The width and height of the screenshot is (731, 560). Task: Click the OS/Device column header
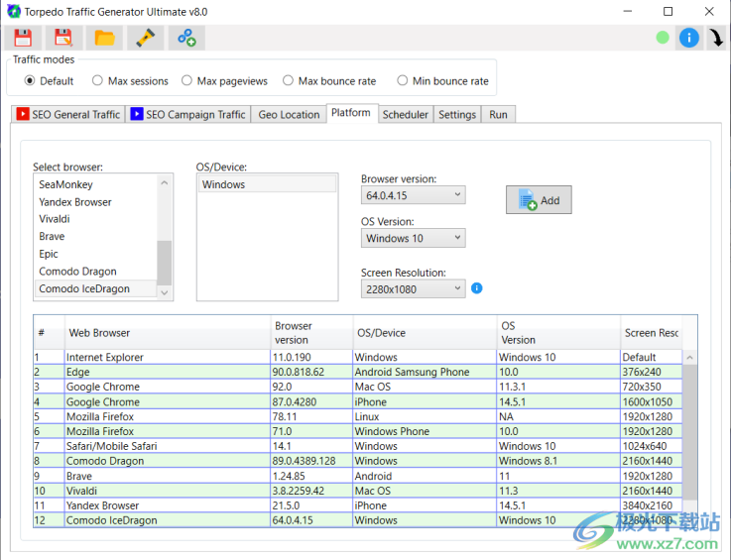(425, 333)
